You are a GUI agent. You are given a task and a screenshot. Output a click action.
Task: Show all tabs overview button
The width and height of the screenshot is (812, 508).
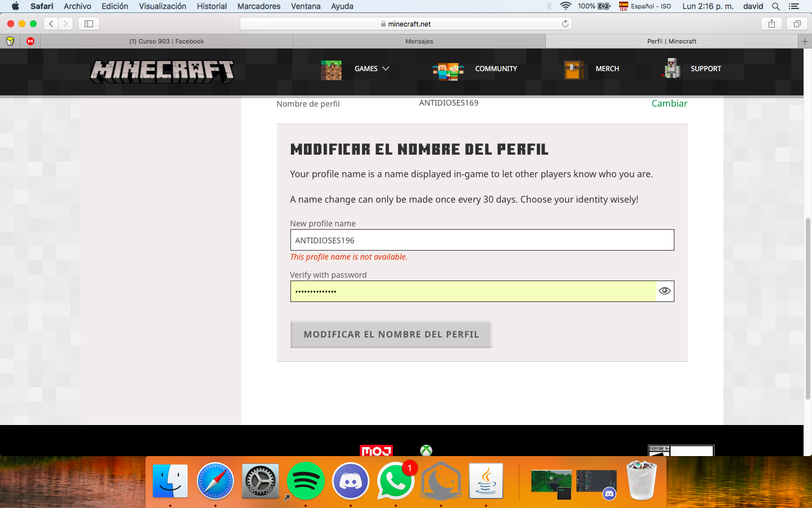coord(797,24)
